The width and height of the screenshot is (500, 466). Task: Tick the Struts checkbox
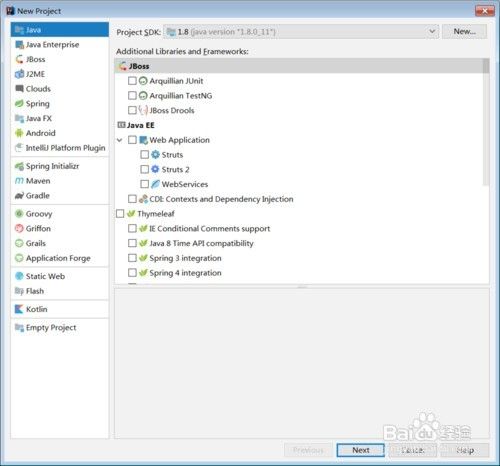pos(145,155)
